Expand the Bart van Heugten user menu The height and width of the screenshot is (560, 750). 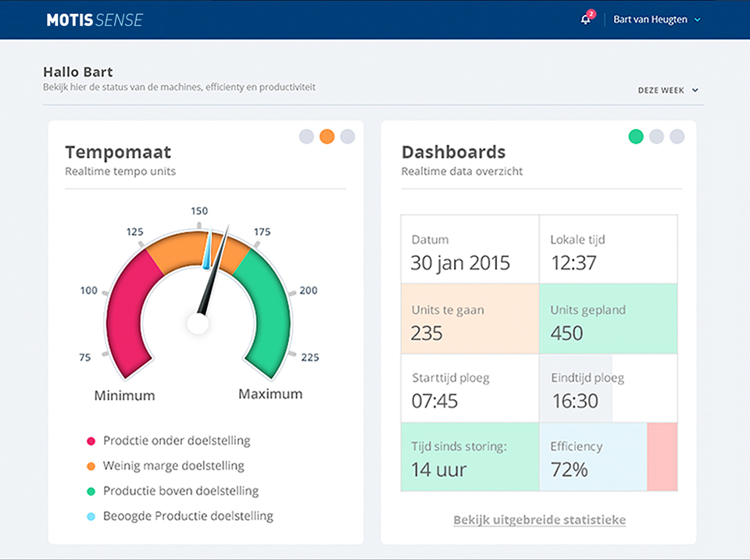650,20
